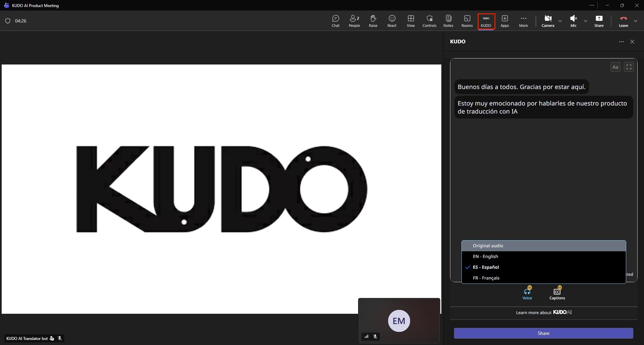644x345 pixels.
Task: Raise your hand in the meeting
Action: 373,21
